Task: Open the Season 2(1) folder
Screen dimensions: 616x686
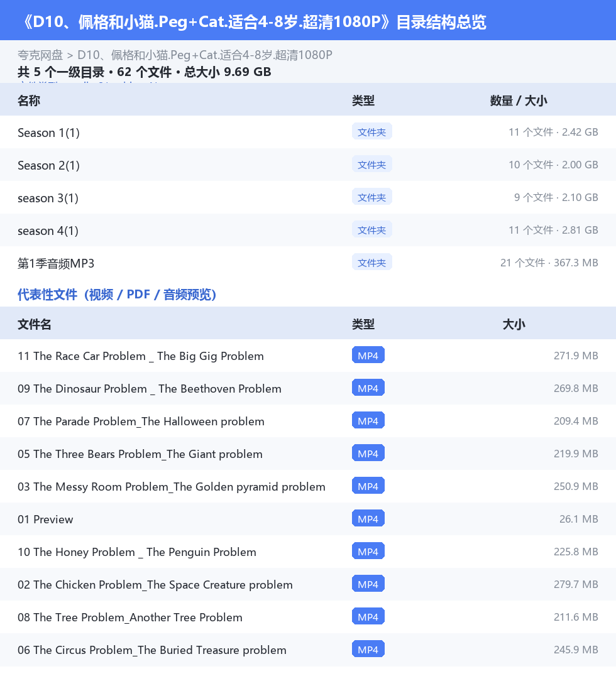Action: coord(48,165)
